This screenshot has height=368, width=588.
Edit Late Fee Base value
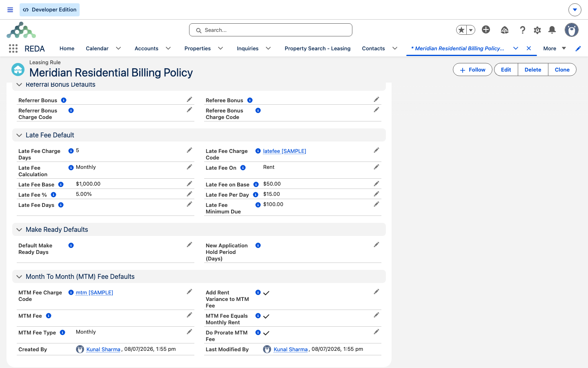point(189,184)
